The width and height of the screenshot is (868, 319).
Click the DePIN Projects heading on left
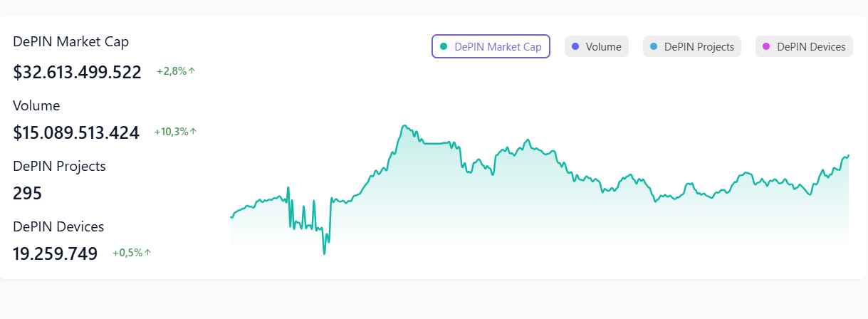pos(59,166)
